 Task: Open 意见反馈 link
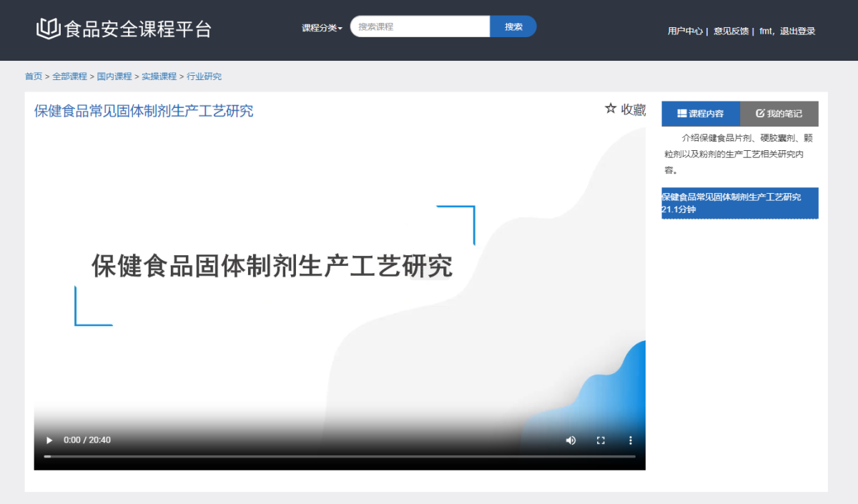pyautogui.click(x=731, y=31)
